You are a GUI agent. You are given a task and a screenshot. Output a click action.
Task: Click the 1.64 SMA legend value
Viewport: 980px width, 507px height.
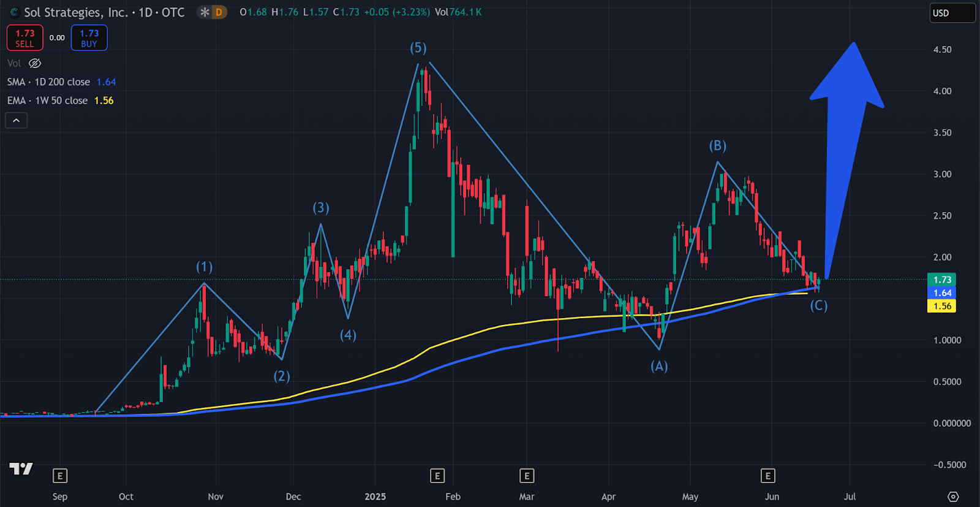tap(107, 82)
